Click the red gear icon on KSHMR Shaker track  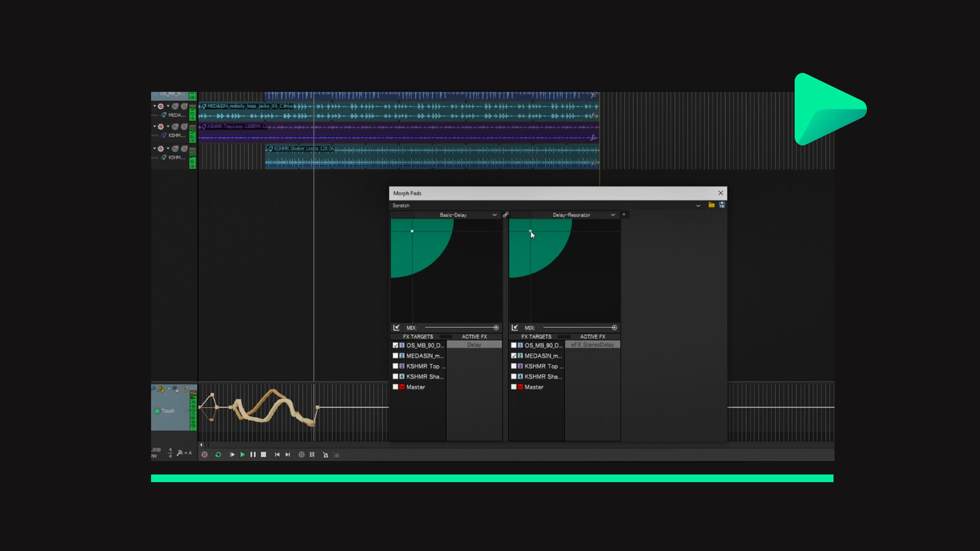[161, 148]
